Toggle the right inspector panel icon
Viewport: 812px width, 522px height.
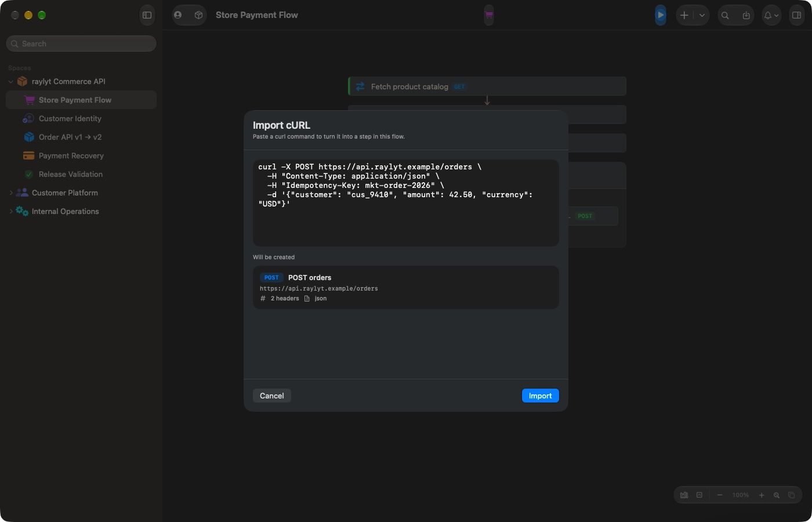797,15
